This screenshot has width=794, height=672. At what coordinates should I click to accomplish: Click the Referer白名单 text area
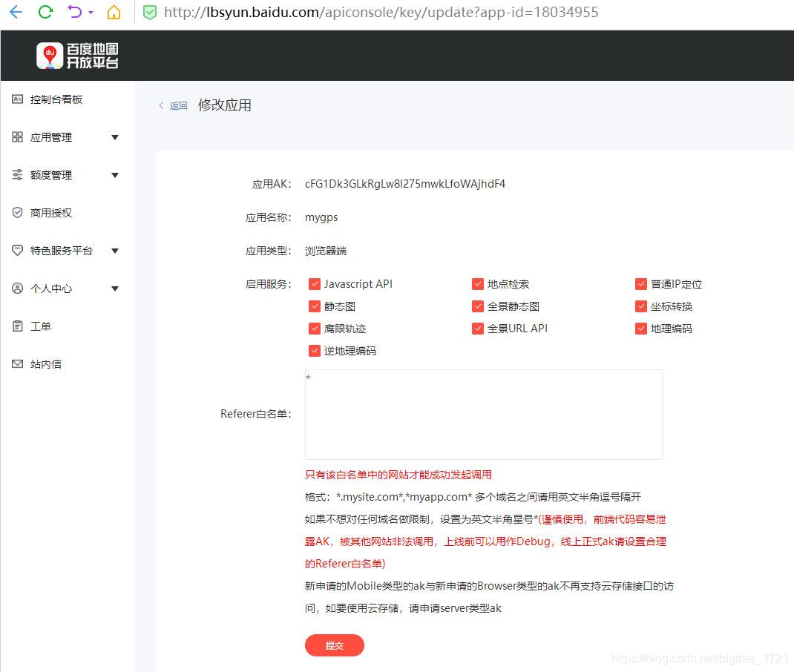click(484, 415)
